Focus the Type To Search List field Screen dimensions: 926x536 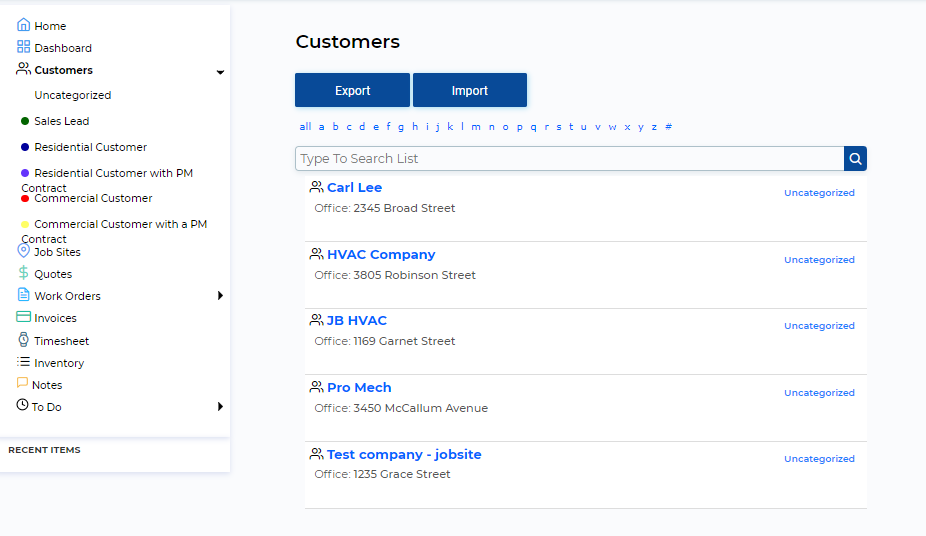coord(569,159)
